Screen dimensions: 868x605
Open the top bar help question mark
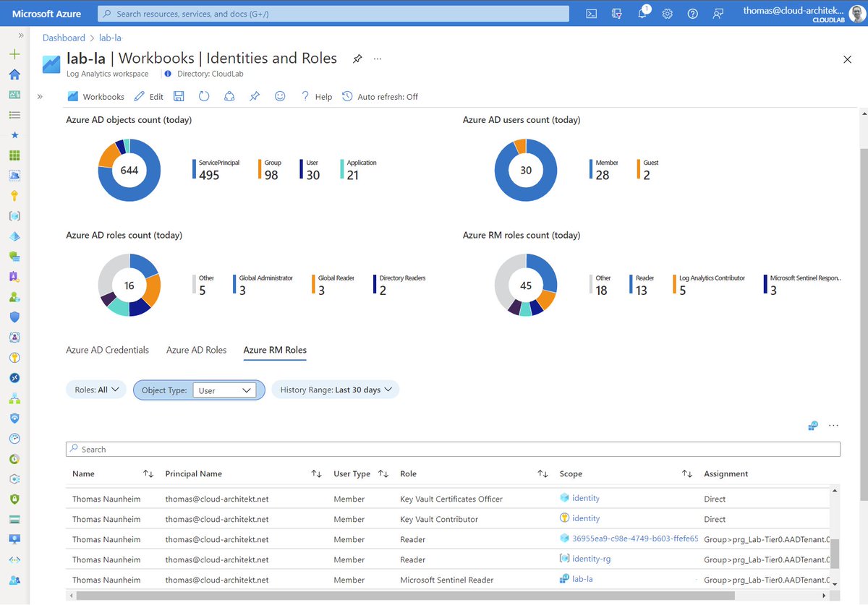[x=692, y=13]
